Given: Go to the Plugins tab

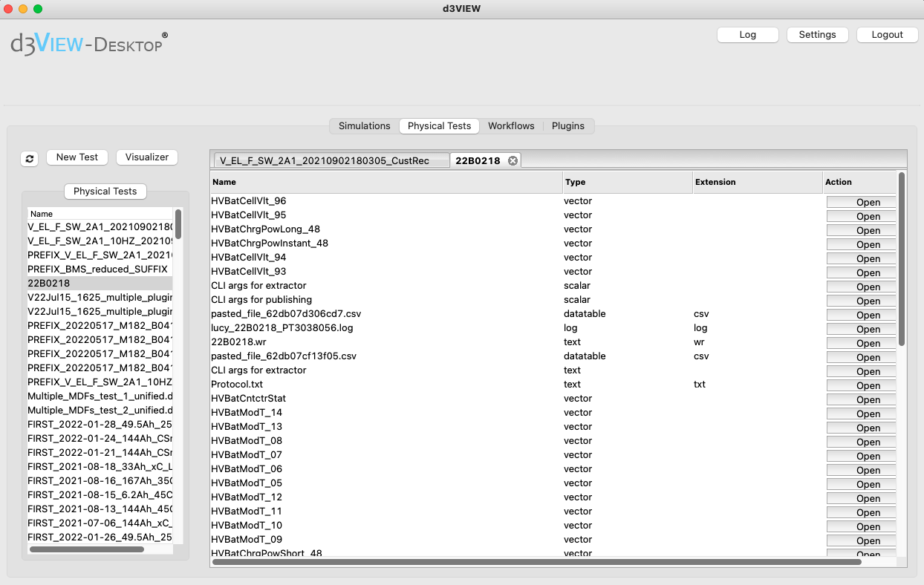Looking at the screenshot, I should pos(568,125).
